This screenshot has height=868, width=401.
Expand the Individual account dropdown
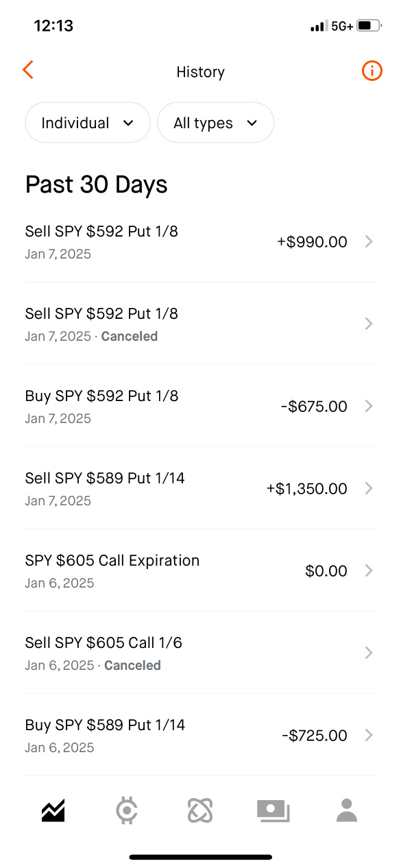(x=88, y=123)
